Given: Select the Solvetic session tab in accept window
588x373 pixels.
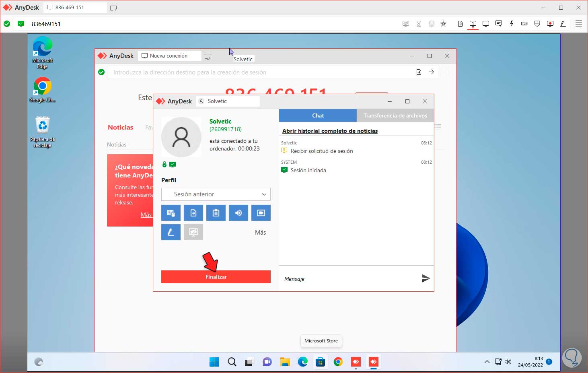Looking at the screenshot, I should click(228, 101).
